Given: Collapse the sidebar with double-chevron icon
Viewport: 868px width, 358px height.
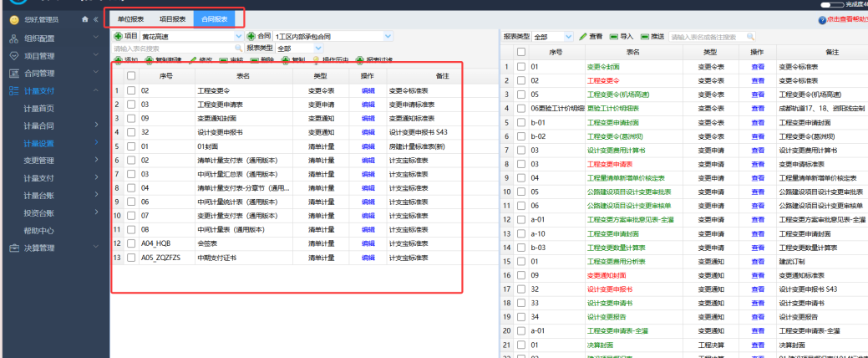Looking at the screenshot, I should [96, 19].
